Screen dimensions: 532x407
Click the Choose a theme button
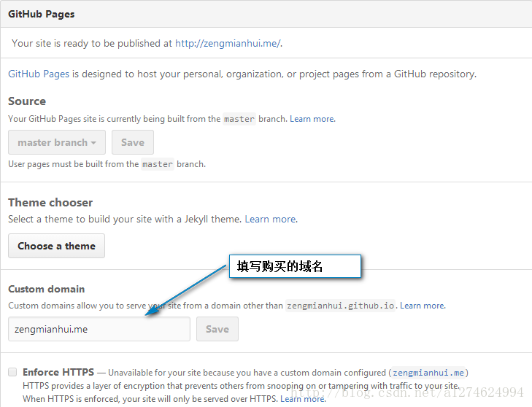coord(57,246)
